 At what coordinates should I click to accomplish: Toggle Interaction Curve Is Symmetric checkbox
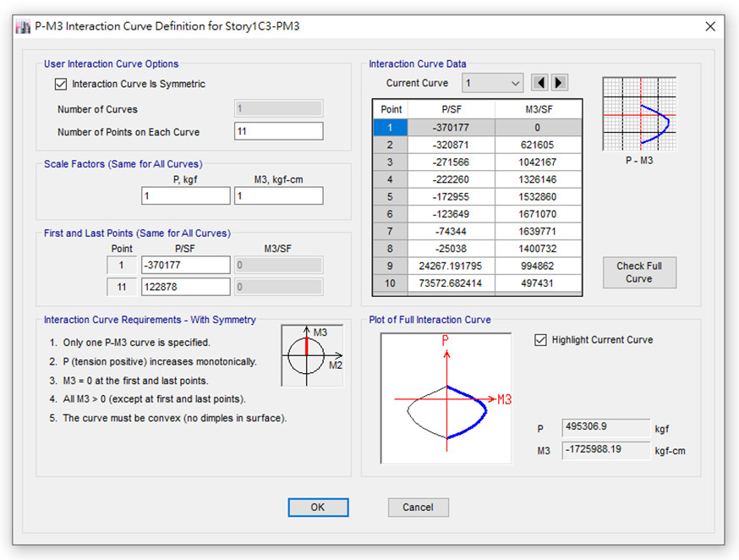(61, 84)
